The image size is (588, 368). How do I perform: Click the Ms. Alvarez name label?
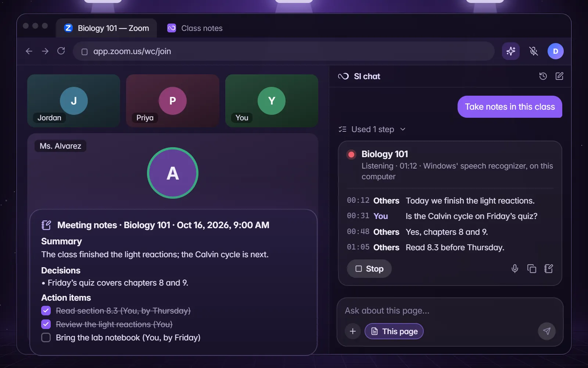60,146
